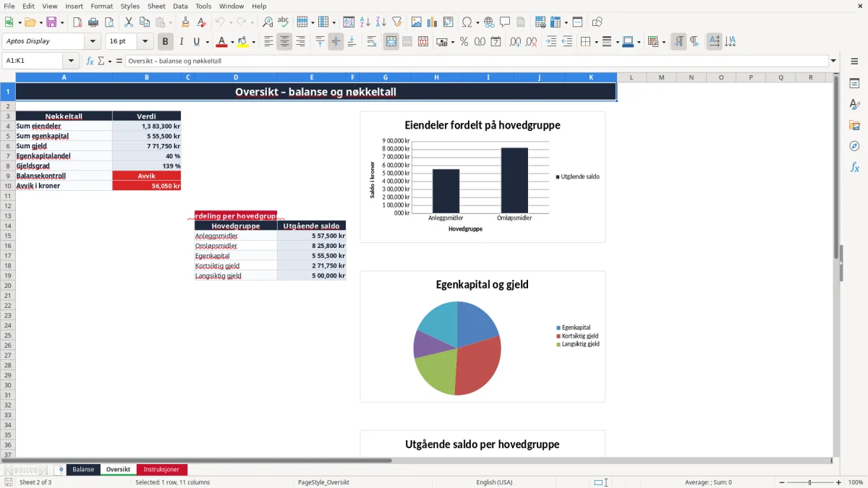Click Format as Percent icon
Screen dimensions: 868x488
464,42
